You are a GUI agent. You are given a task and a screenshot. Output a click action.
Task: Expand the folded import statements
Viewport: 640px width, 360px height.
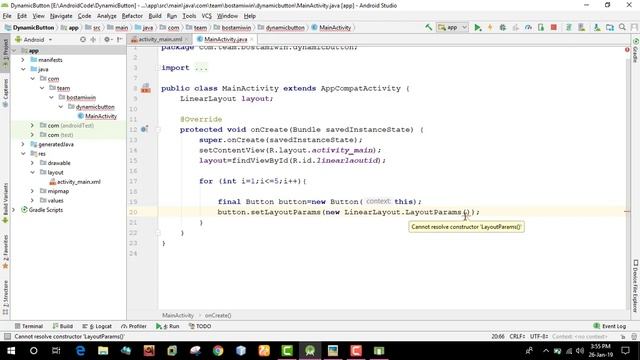click(201, 68)
